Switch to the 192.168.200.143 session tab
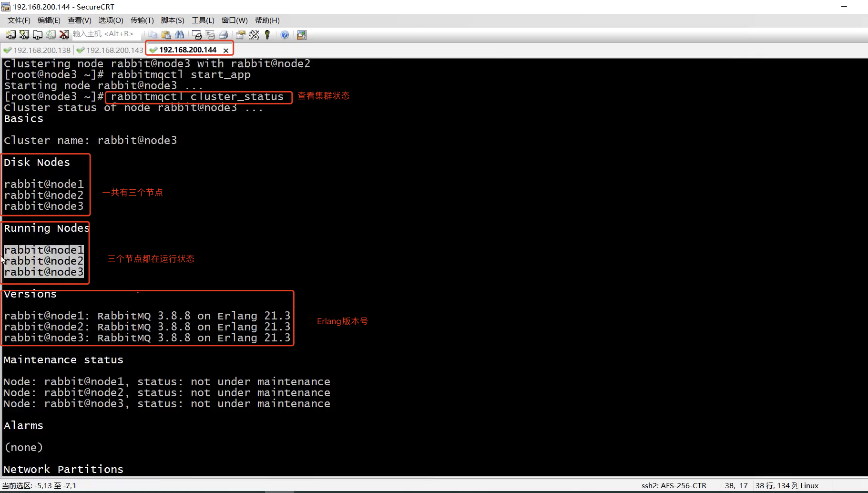 [x=110, y=50]
